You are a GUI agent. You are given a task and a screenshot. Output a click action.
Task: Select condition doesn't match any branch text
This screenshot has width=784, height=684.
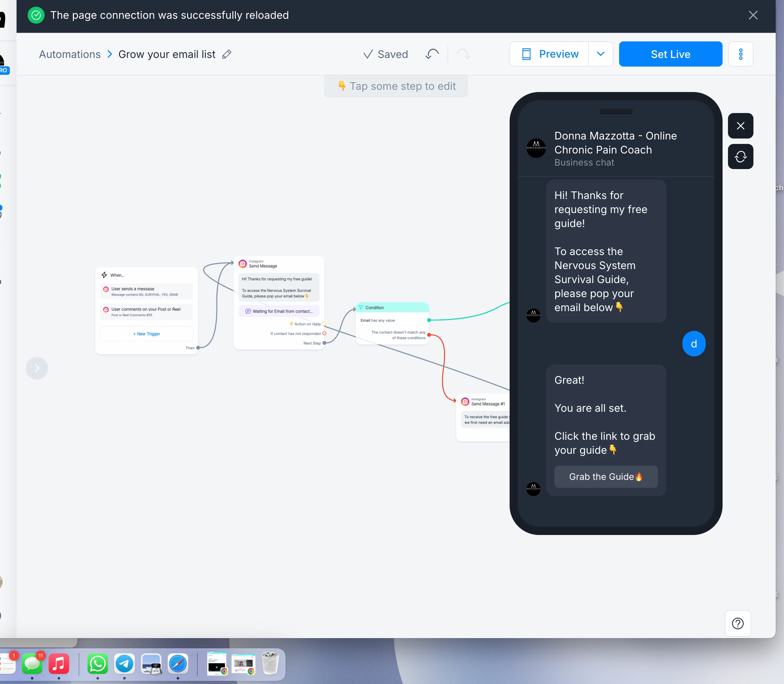click(398, 335)
